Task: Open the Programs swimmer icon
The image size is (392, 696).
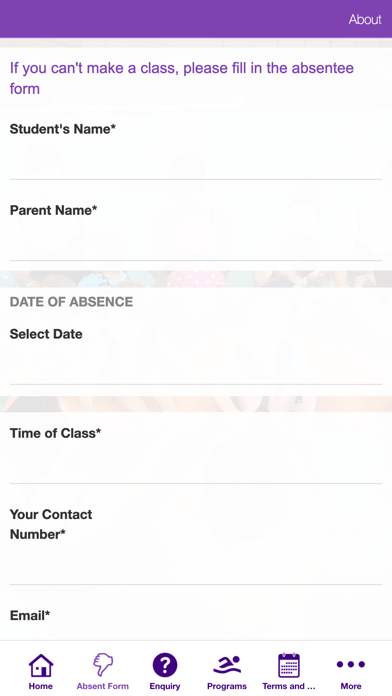Action: 227,665
